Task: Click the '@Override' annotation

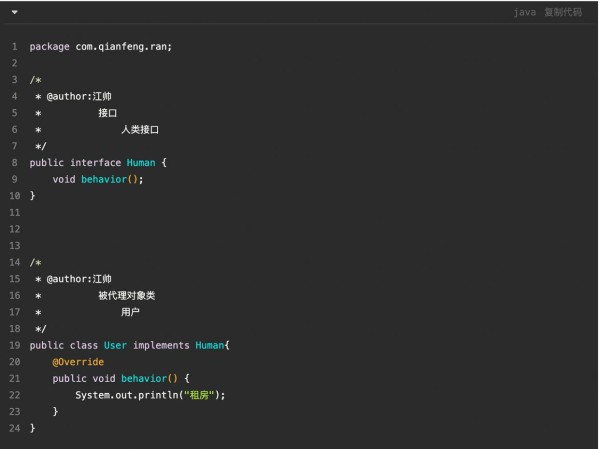Action: click(78, 362)
